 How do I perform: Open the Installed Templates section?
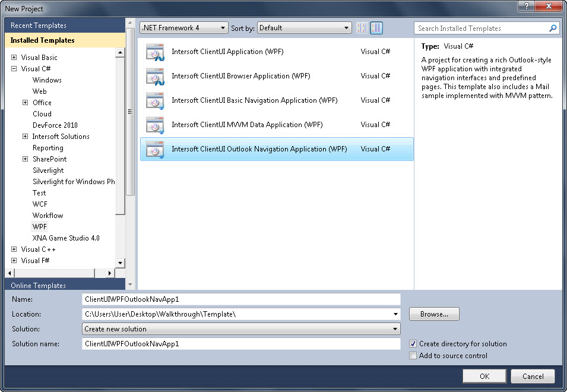point(65,40)
